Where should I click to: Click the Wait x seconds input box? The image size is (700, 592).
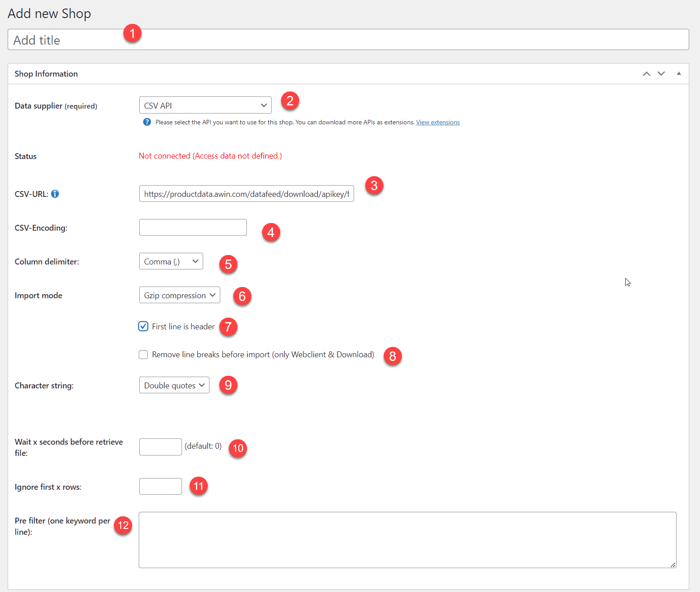pyautogui.click(x=160, y=446)
